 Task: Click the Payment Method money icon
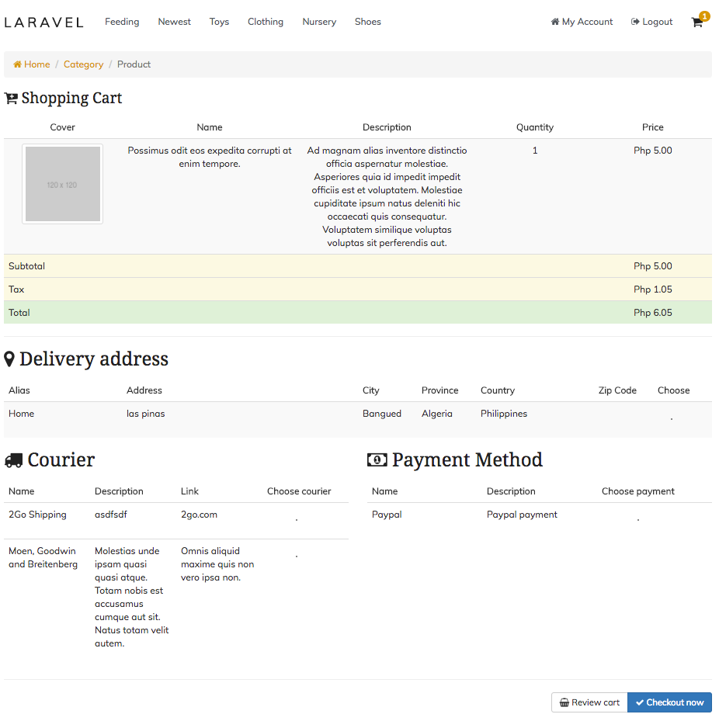point(377,460)
